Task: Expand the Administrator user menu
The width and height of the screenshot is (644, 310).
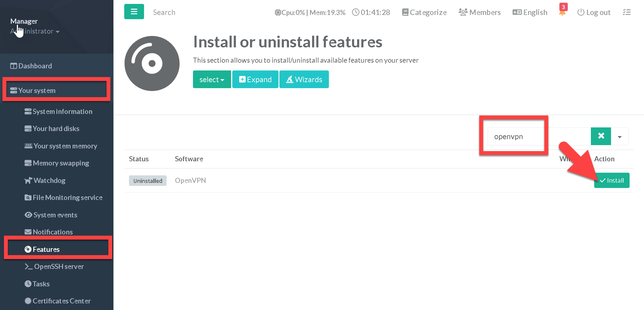Action: click(35, 31)
